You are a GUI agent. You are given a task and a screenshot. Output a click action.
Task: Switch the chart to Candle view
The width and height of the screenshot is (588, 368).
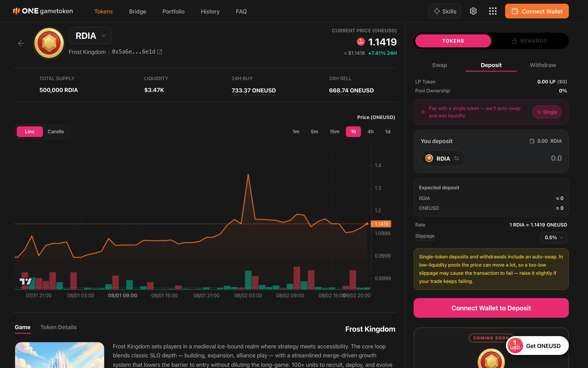pyautogui.click(x=56, y=132)
